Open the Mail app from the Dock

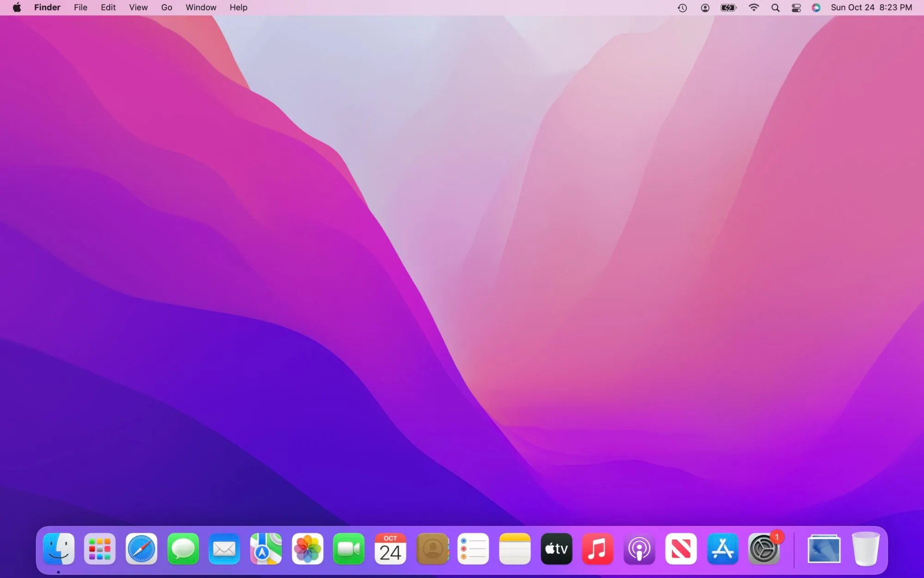(224, 549)
